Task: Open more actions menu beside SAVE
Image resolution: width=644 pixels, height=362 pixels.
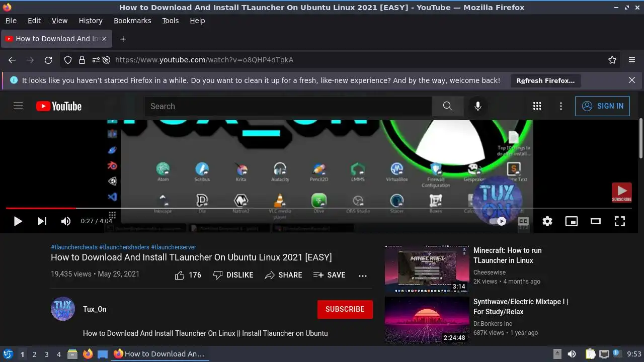Action: click(363, 276)
